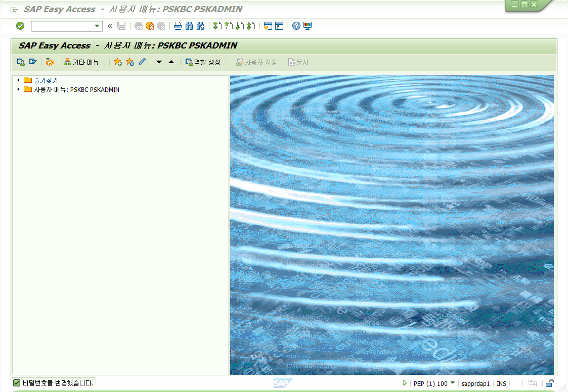
Task: Click the 역할 생성 button
Action: pyautogui.click(x=203, y=62)
